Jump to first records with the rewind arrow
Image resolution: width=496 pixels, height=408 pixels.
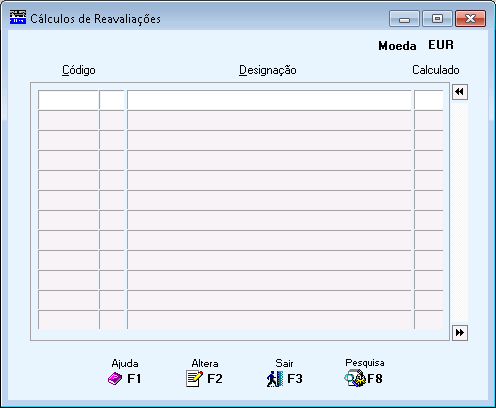460,92
